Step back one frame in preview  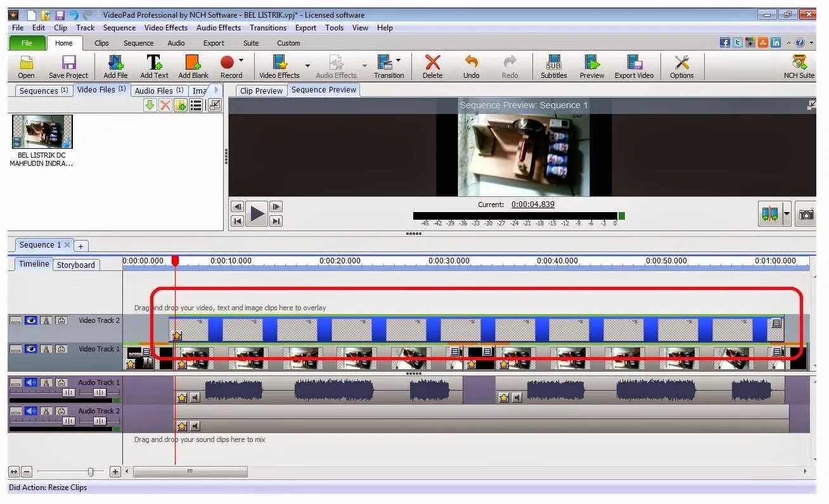(x=237, y=206)
